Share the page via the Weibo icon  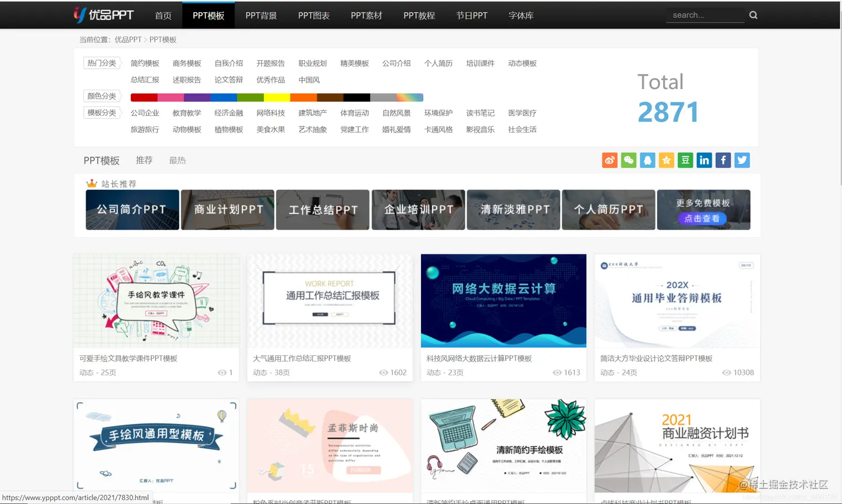(609, 160)
